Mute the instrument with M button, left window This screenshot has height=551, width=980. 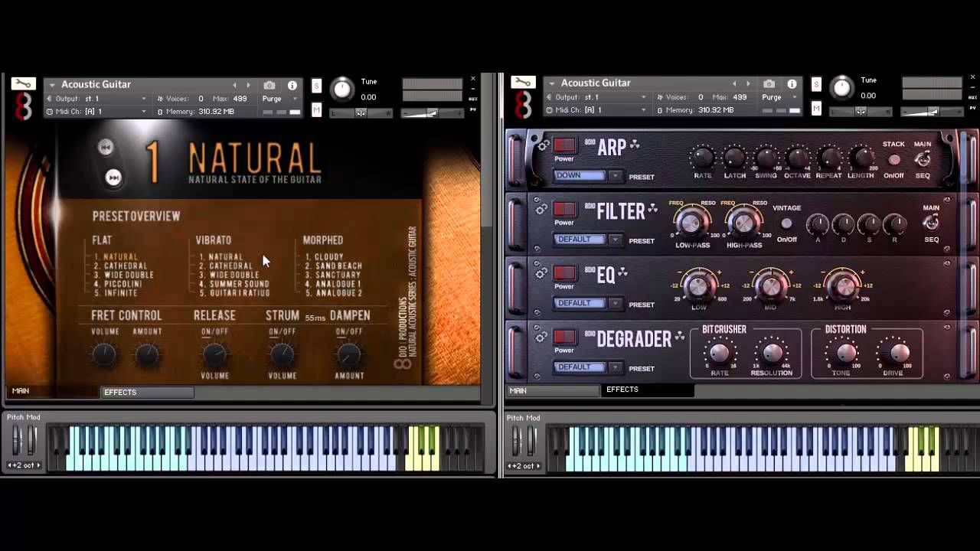point(316,110)
